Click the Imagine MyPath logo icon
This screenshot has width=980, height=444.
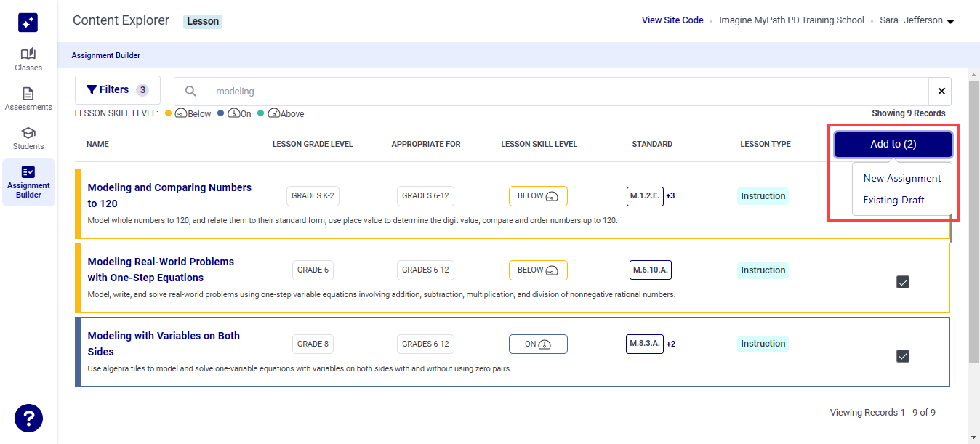(x=28, y=23)
